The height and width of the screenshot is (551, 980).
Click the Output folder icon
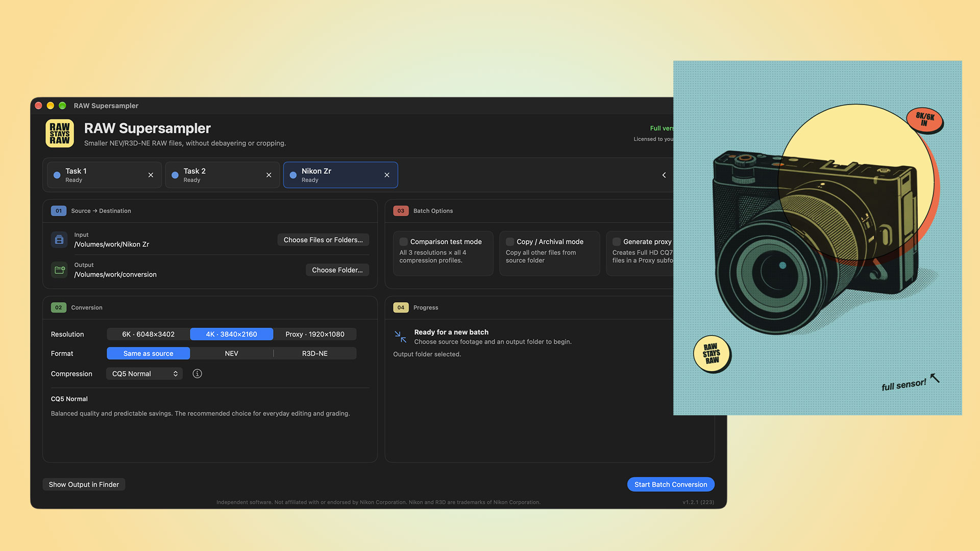tap(59, 270)
